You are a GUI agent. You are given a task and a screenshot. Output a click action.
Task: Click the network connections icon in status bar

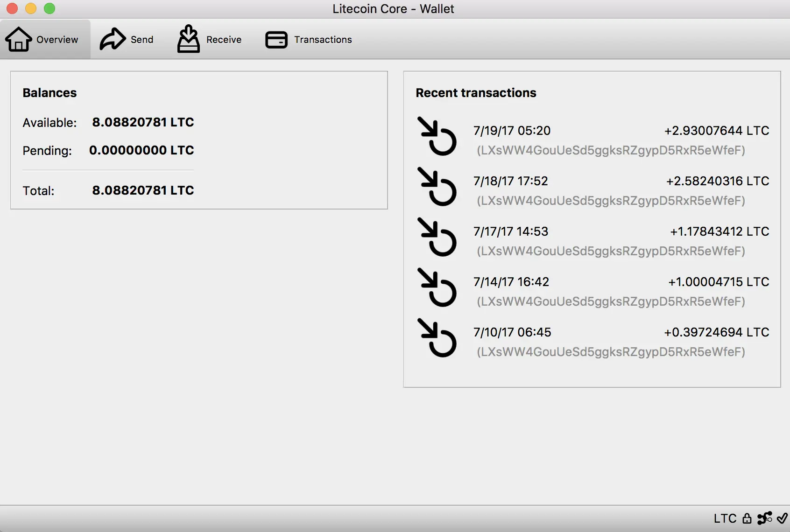tap(765, 518)
